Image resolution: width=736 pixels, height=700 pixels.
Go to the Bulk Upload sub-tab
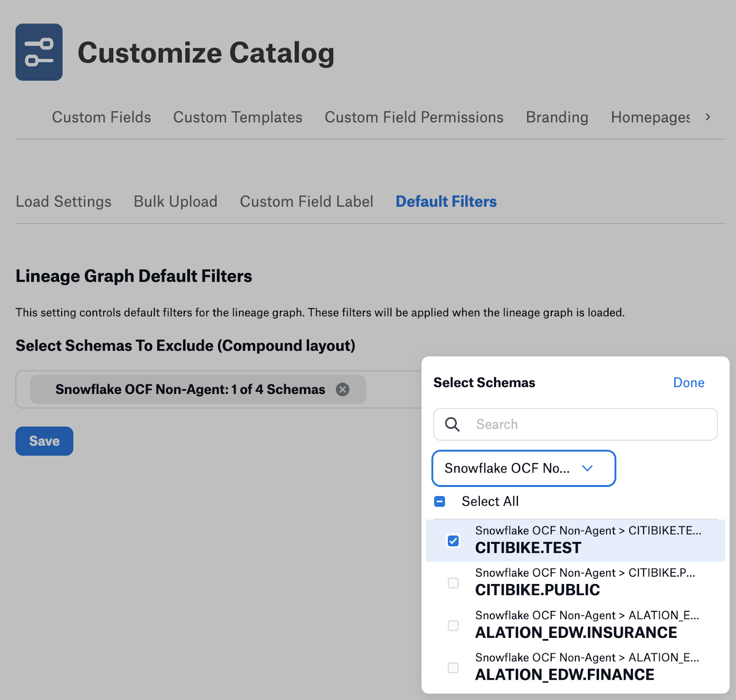click(176, 202)
